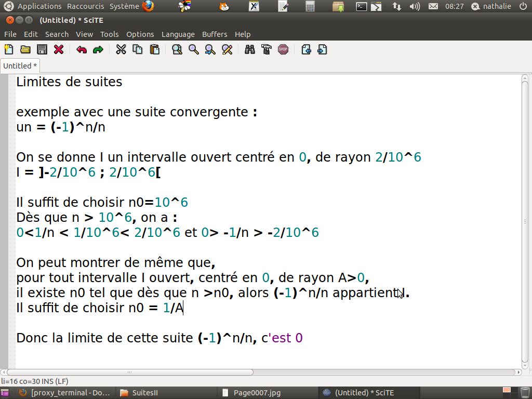Open Find with the magnifying glass icon
This screenshot has height=399, width=532.
click(x=194, y=50)
